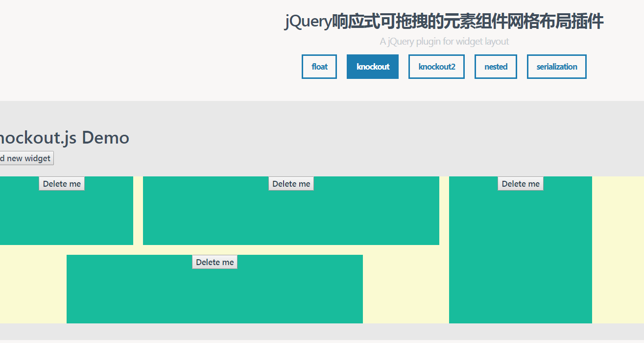Delete the tall right-side widget
The image size is (644, 343).
[521, 184]
